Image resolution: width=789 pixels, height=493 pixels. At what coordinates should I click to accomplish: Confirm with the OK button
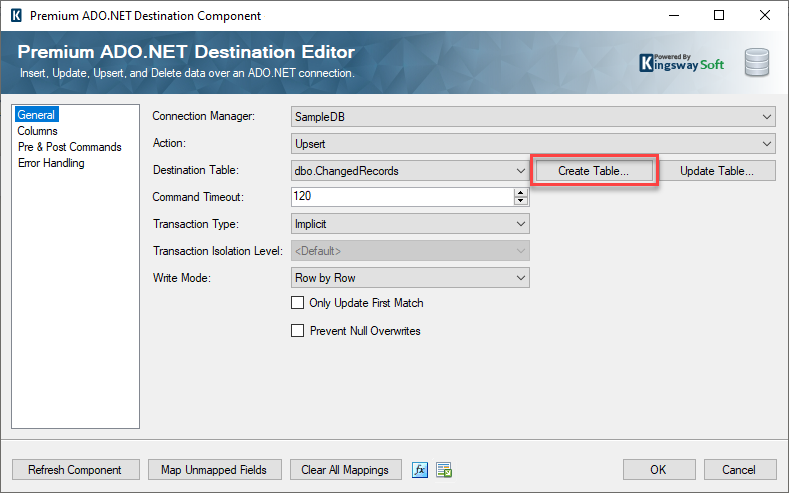coord(659,470)
